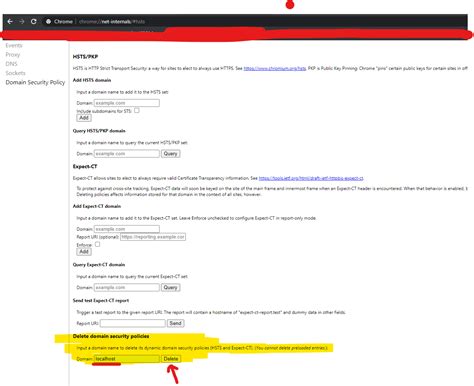Open Sockets in the sidebar
The image size is (474, 386).
coord(15,73)
